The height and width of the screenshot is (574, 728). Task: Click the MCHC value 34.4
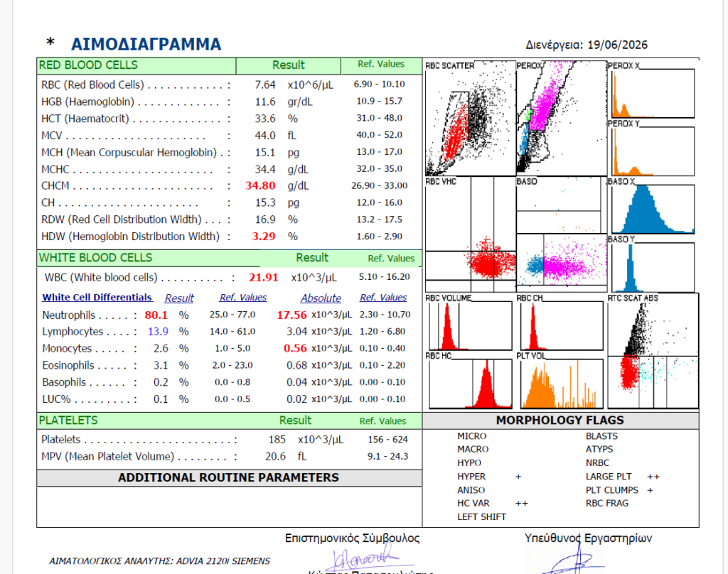[265, 169]
